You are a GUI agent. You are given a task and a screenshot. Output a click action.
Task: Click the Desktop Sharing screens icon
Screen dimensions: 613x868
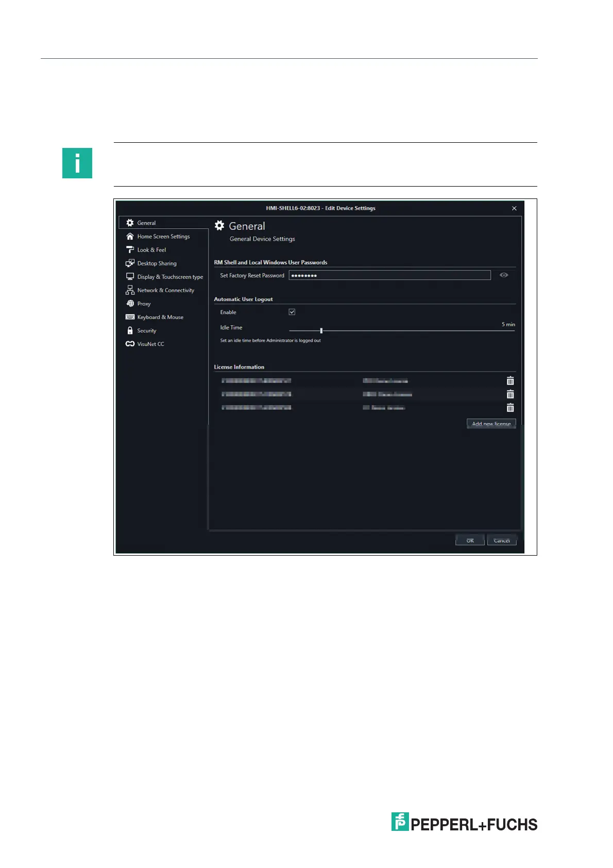pyautogui.click(x=130, y=263)
